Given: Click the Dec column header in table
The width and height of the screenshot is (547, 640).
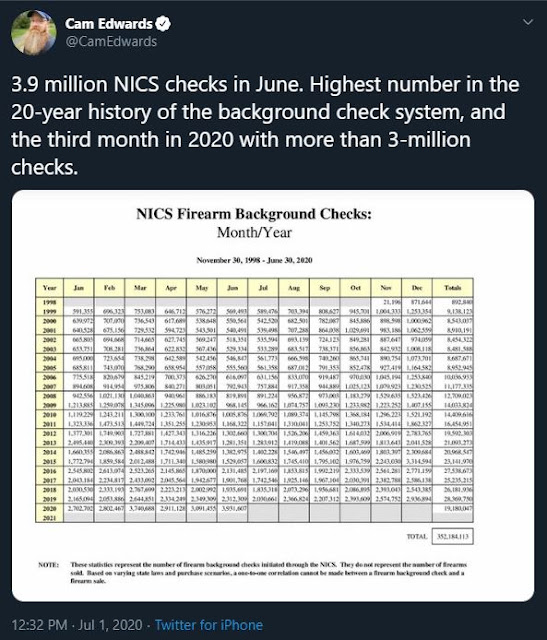Looking at the screenshot, I should tap(417, 288).
